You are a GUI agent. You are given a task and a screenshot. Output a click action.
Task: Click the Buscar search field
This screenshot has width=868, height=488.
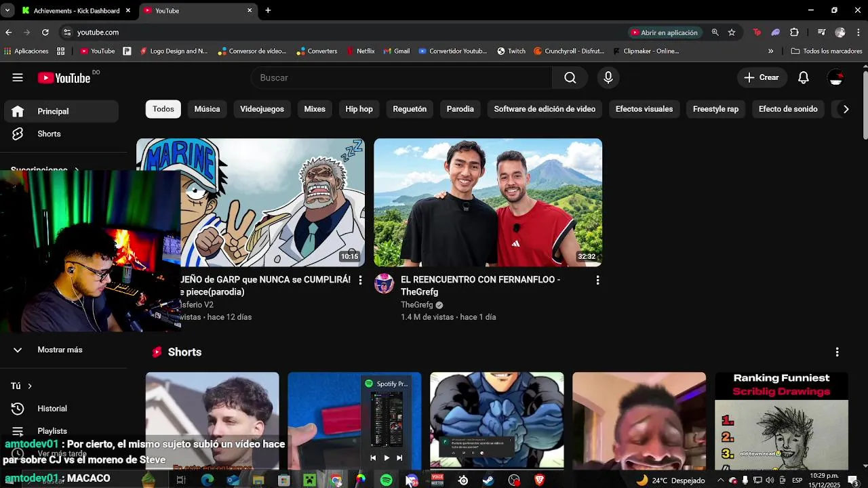pos(401,78)
